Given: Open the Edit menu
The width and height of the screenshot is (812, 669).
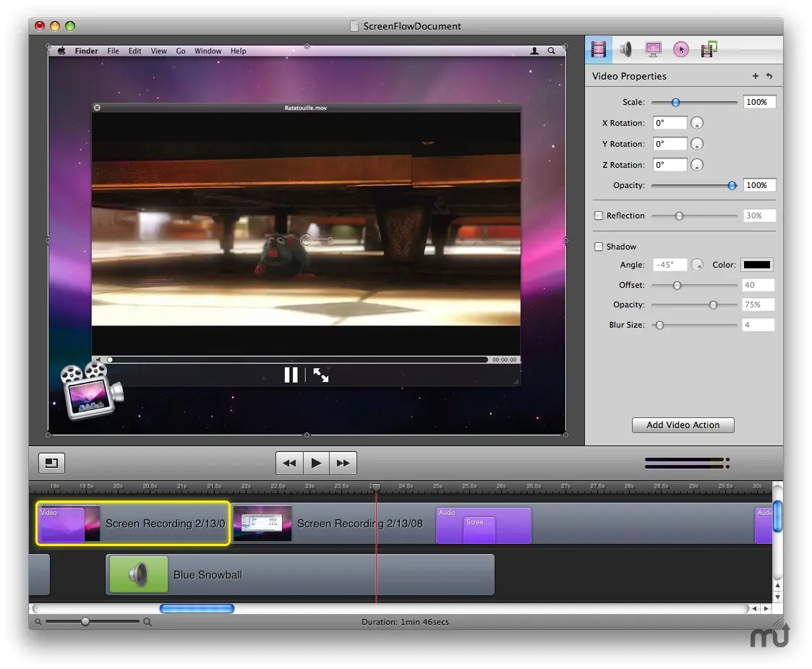Looking at the screenshot, I should coord(134,51).
